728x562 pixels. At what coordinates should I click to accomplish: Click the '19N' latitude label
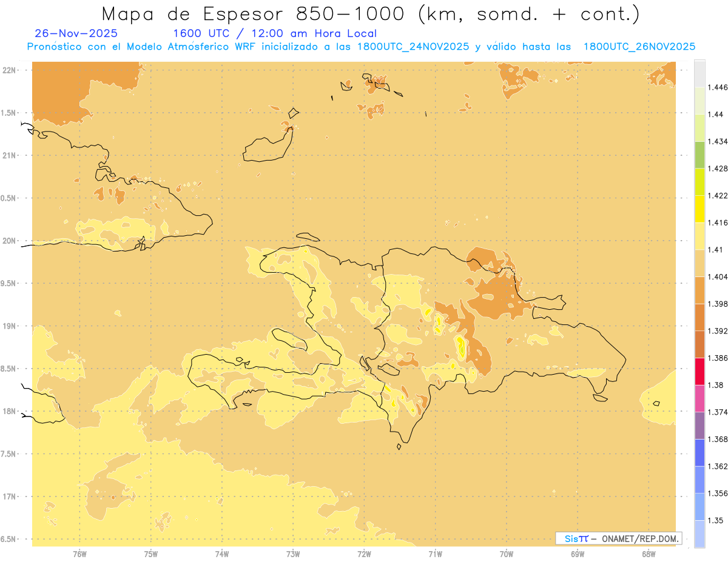(x=9, y=326)
